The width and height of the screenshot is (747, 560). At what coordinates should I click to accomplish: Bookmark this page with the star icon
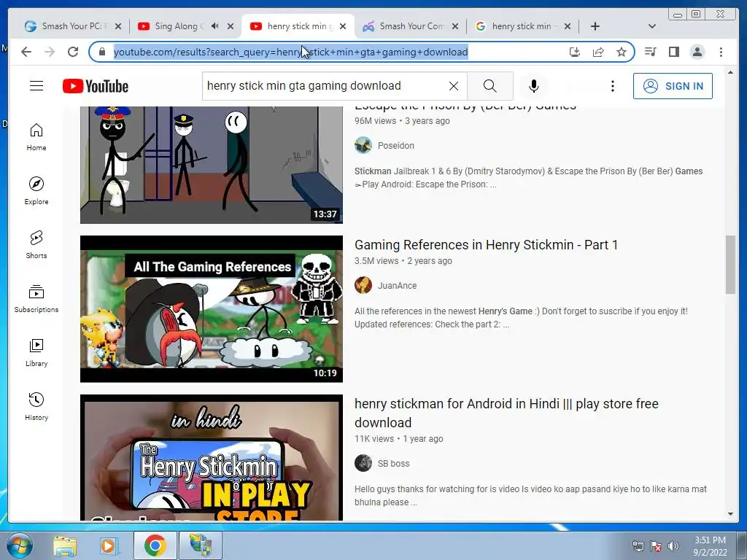click(622, 52)
